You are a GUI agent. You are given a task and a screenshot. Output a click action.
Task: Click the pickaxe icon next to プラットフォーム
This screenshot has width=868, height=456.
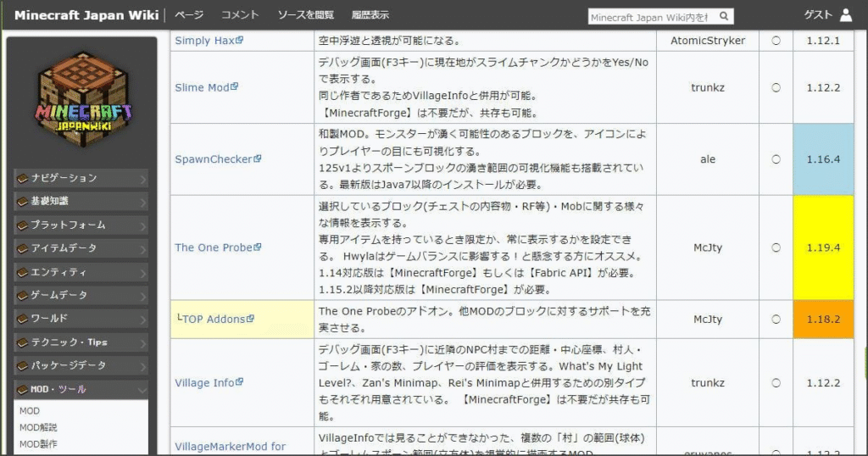tap(22, 225)
